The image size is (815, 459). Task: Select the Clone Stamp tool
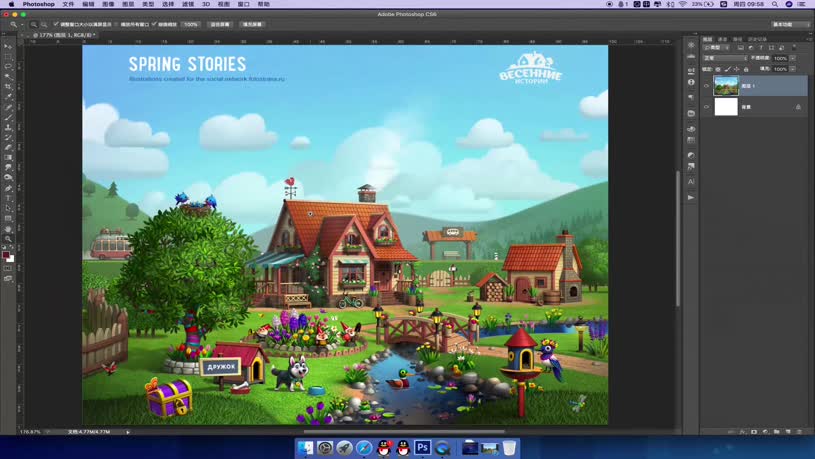pyautogui.click(x=8, y=127)
